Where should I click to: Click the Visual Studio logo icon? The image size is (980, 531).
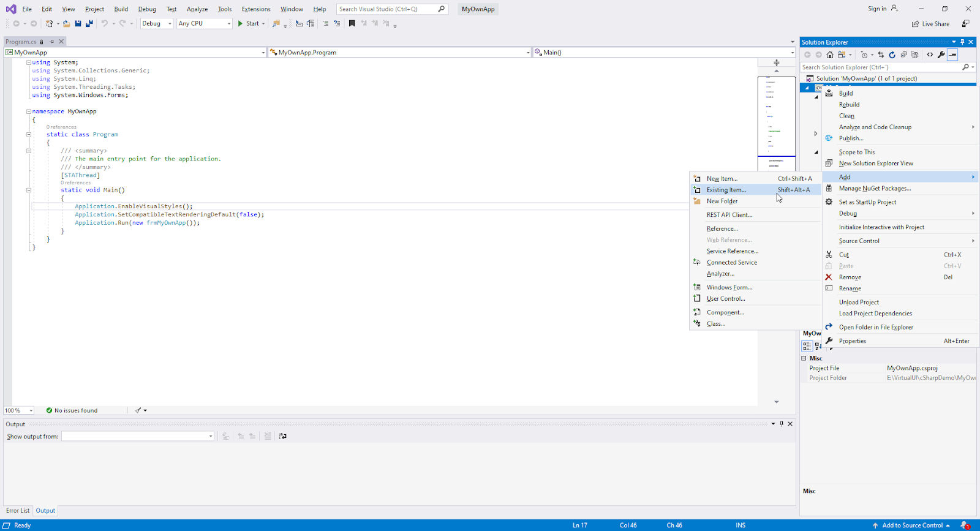(x=11, y=9)
